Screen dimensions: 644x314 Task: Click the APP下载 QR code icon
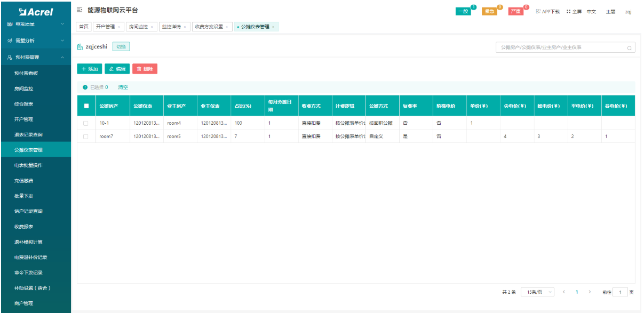pos(538,11)
